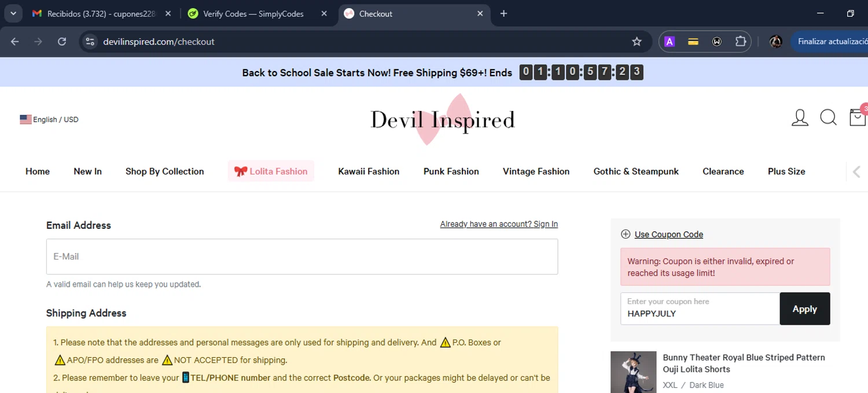The image size is (868, 393).
Task: Open the account user icon
Action: 800,118
